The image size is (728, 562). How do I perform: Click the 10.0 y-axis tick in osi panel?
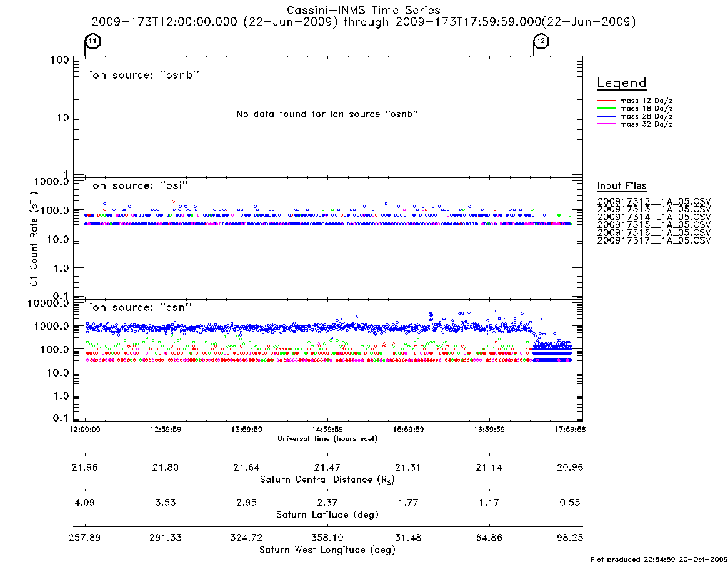coord(57,239)
